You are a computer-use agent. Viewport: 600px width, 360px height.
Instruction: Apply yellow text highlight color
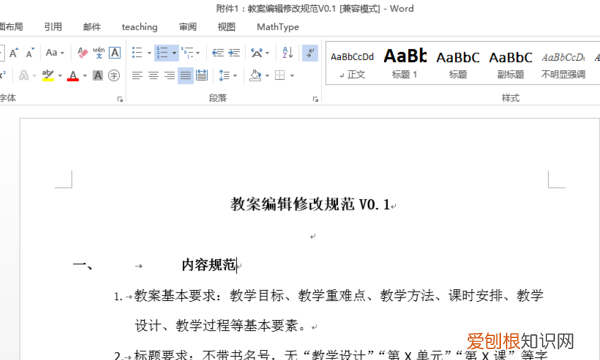[48, 75]
